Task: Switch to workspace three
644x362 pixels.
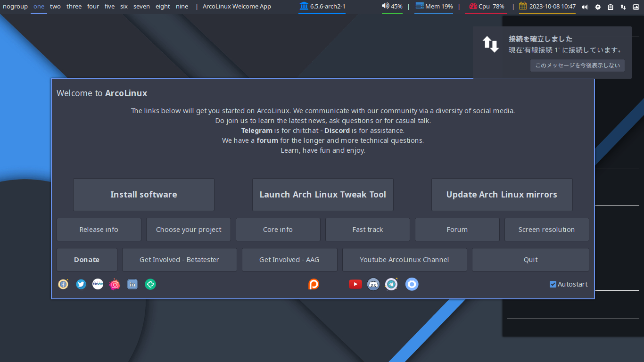Action: pos(74,7)
